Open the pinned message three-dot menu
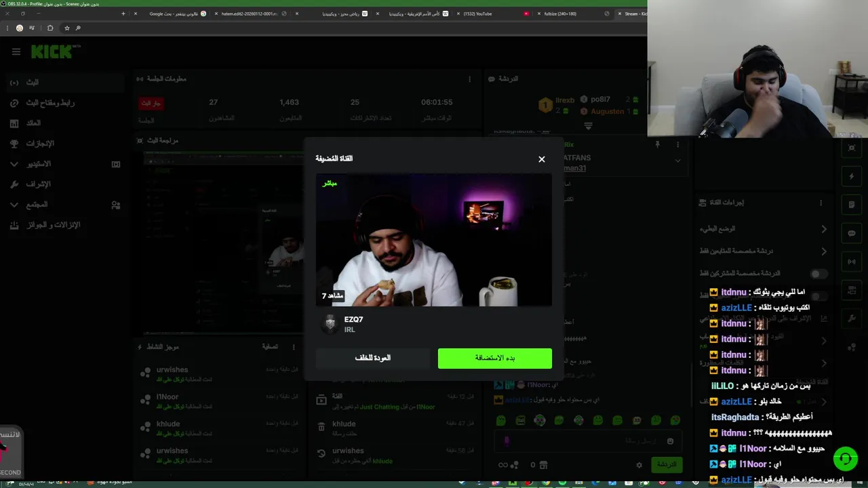 [x=677, y=144]
